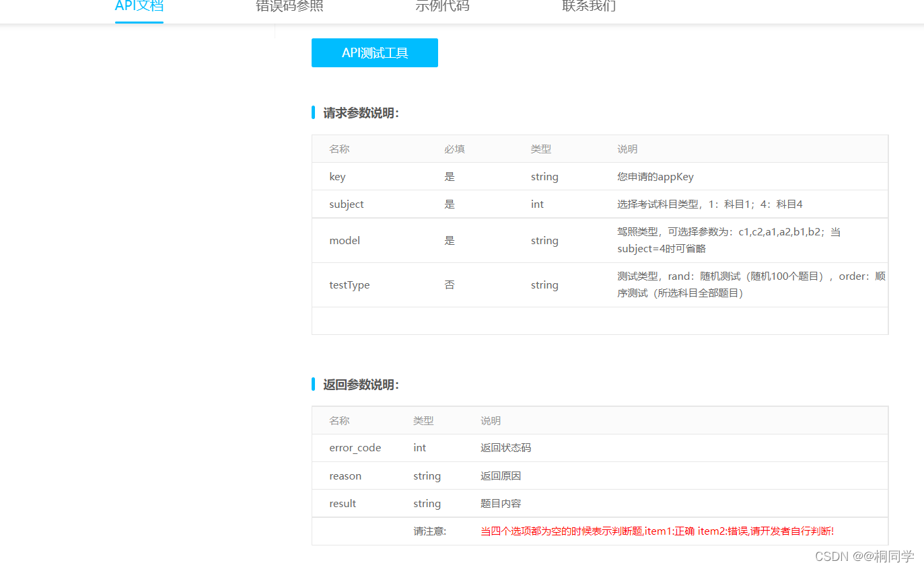Click the 'string' type in result row
This screenshot has width=924, height=569.
(x=427, y=504)
